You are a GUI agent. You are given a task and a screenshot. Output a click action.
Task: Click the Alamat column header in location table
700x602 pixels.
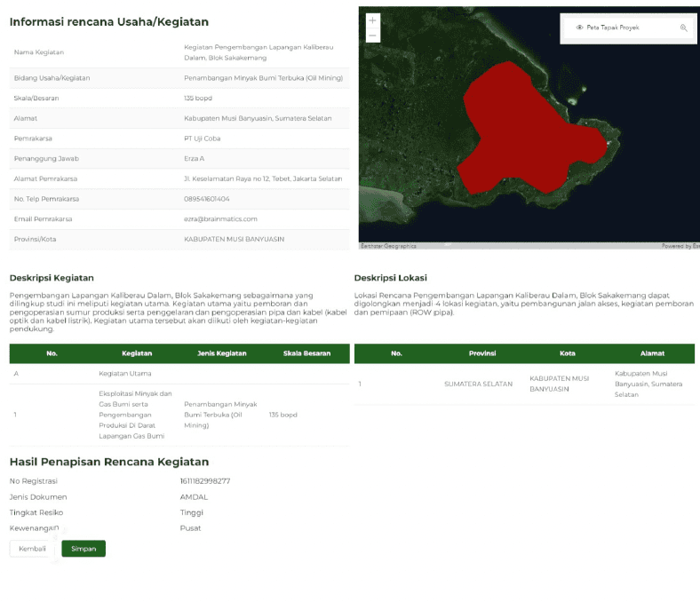[x=652, y=353]
